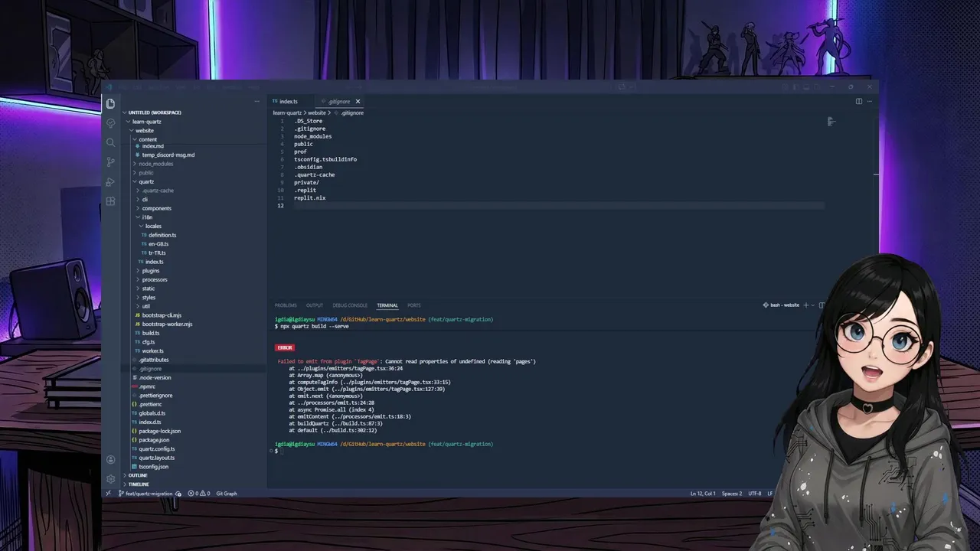Open the Search view in activity bar
The width and height of the screenshot is (980, 551).
click(x=111, y=142)
